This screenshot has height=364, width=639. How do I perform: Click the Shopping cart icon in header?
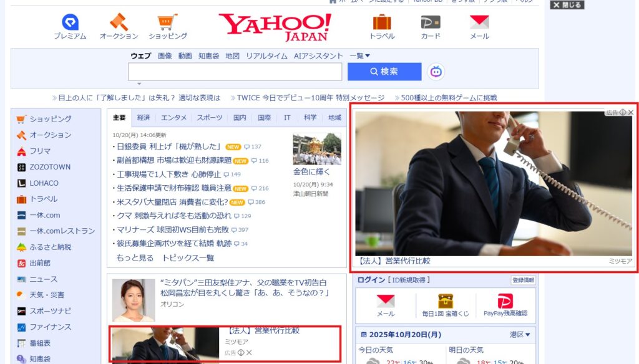[167, 23]
